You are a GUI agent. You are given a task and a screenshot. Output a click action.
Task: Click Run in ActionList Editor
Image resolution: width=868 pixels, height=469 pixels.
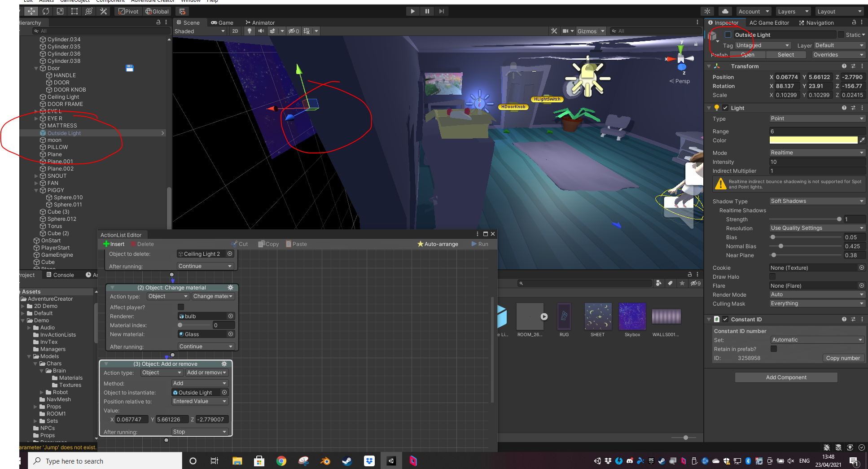[479, 244]
